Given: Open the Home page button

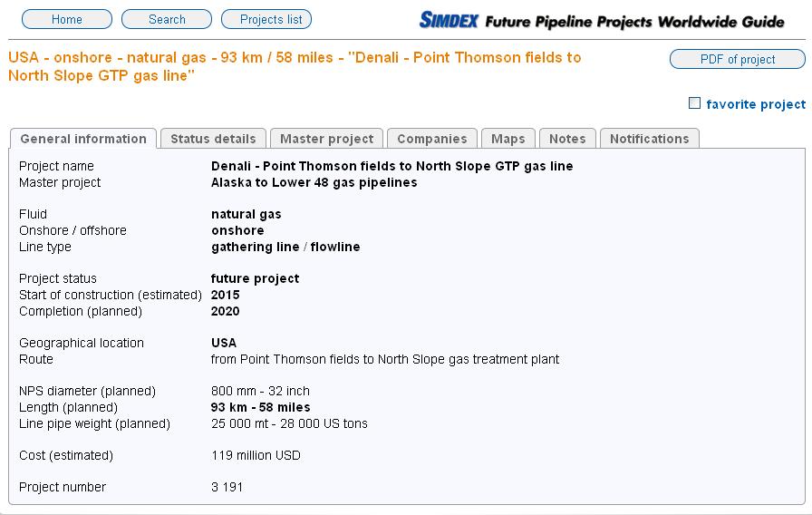Looking at the screenshot, I should click(67, 19).
